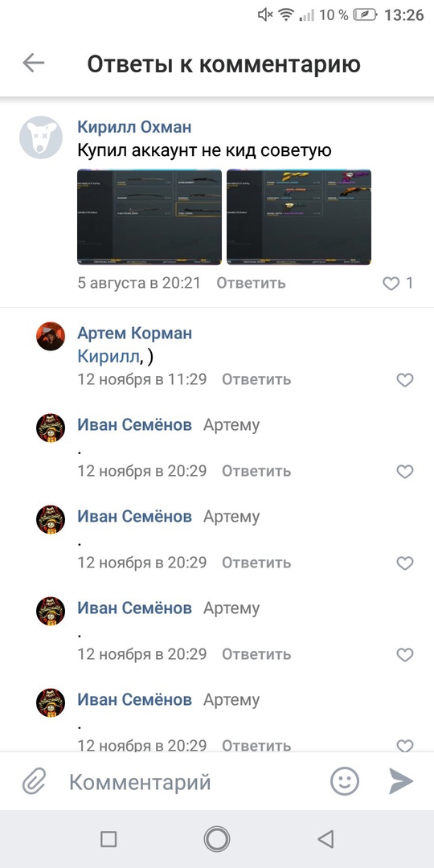434x868 pixels.
Task: Tap the back arrow in header
Action: click(x=33, y=63)
